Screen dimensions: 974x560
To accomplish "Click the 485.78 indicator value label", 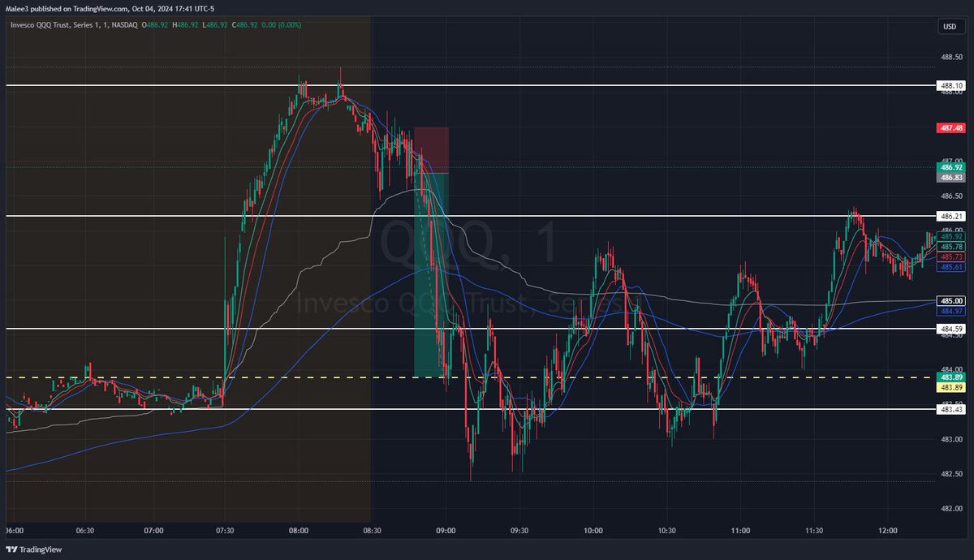I will [950, 247].
